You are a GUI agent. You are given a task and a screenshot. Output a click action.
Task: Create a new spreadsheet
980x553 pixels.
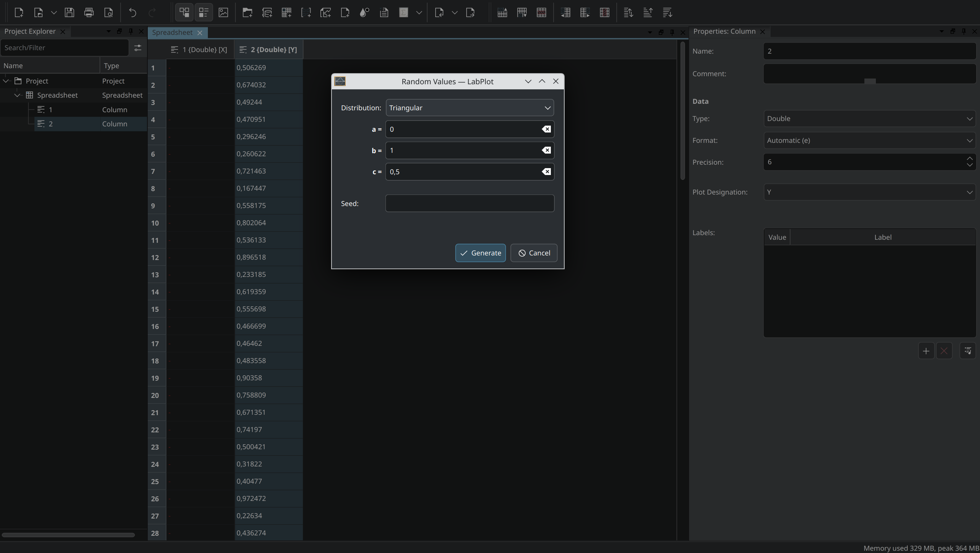[286, 12]
